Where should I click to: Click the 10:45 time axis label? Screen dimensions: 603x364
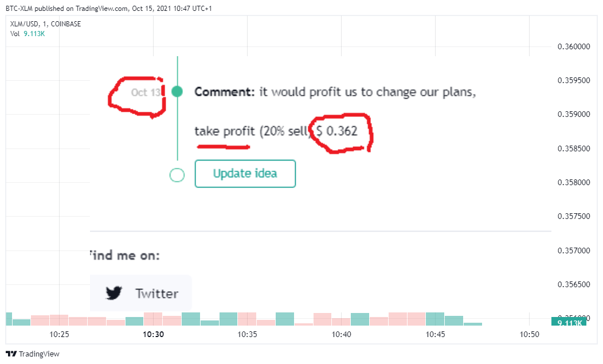(x=435, y=334)
